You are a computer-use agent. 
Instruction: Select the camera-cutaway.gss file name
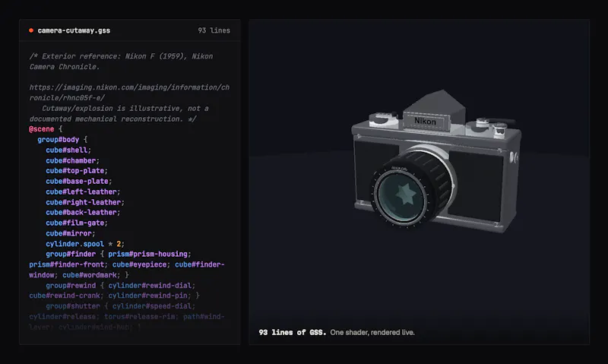pyautogui.click(x=74, y=30)
